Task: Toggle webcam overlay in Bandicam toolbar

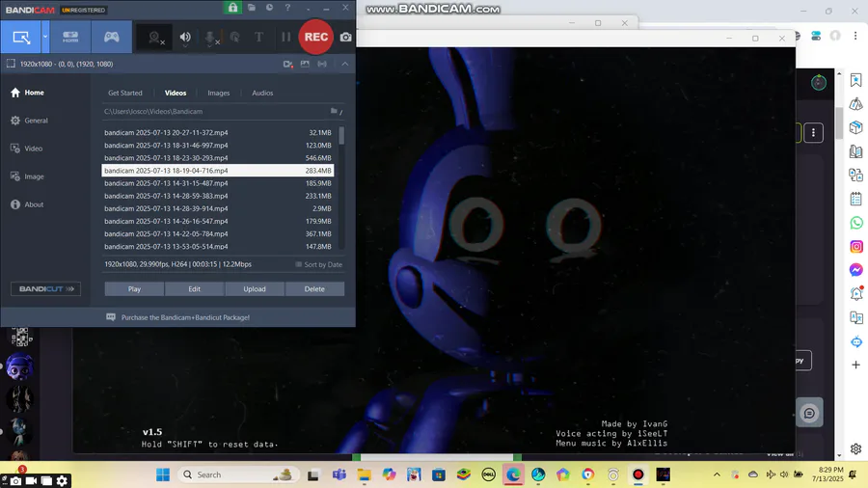Action: (155, 38)
